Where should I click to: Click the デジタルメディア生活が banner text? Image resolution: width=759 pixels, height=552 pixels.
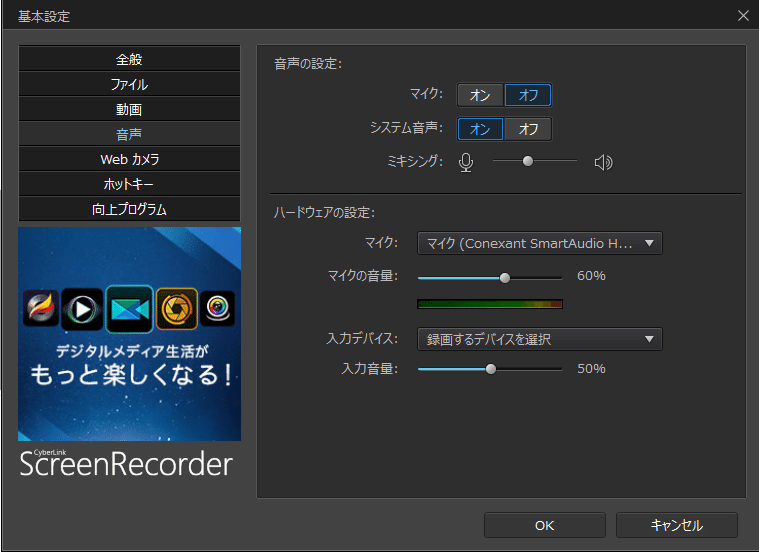[132, 351]
